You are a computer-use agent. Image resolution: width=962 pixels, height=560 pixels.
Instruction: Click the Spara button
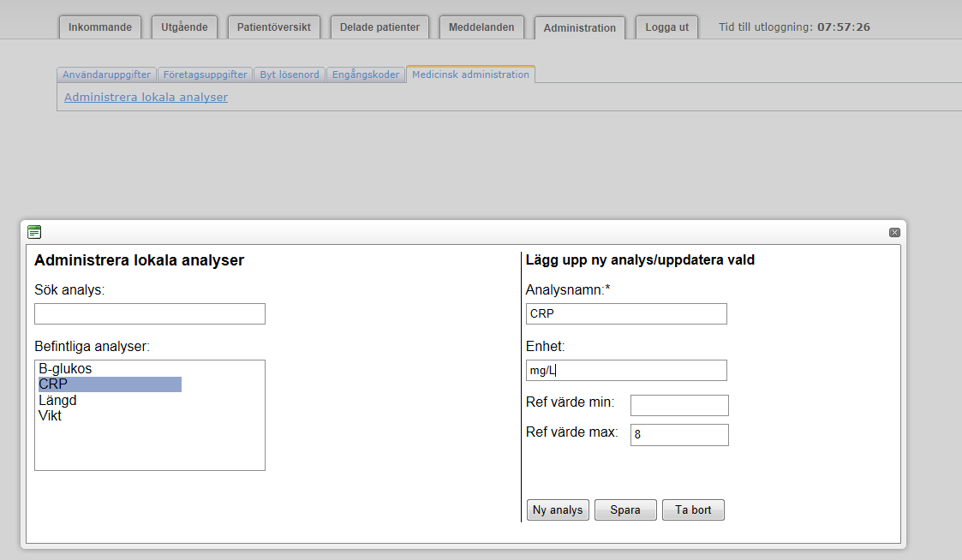tap(625, 509)
